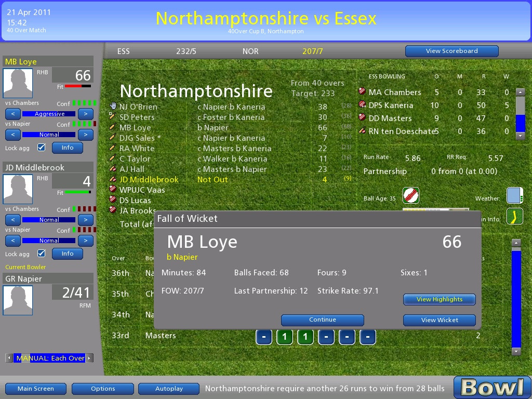This screenshot has height=399, width=532.
Task: Select NJ O'Brien scorecard row
Action: 231,107
